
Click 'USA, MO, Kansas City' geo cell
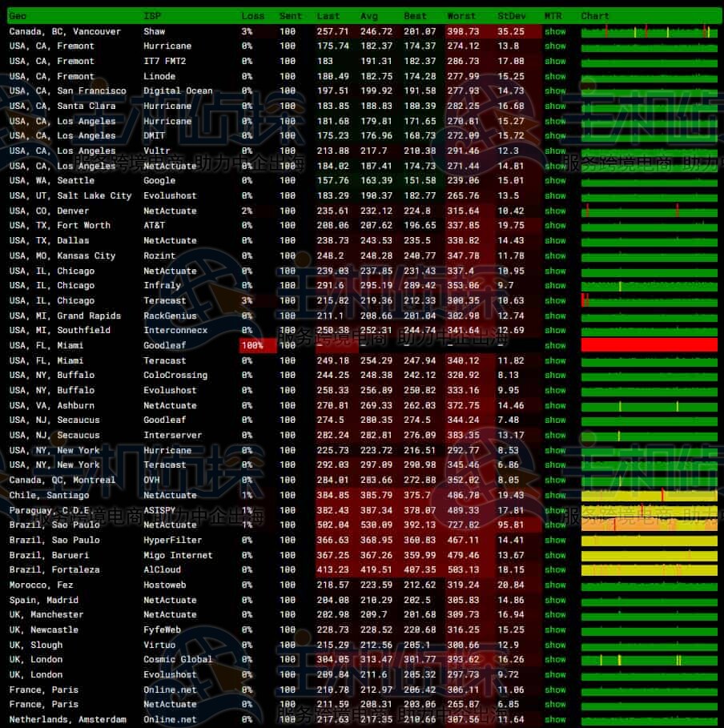62,255
